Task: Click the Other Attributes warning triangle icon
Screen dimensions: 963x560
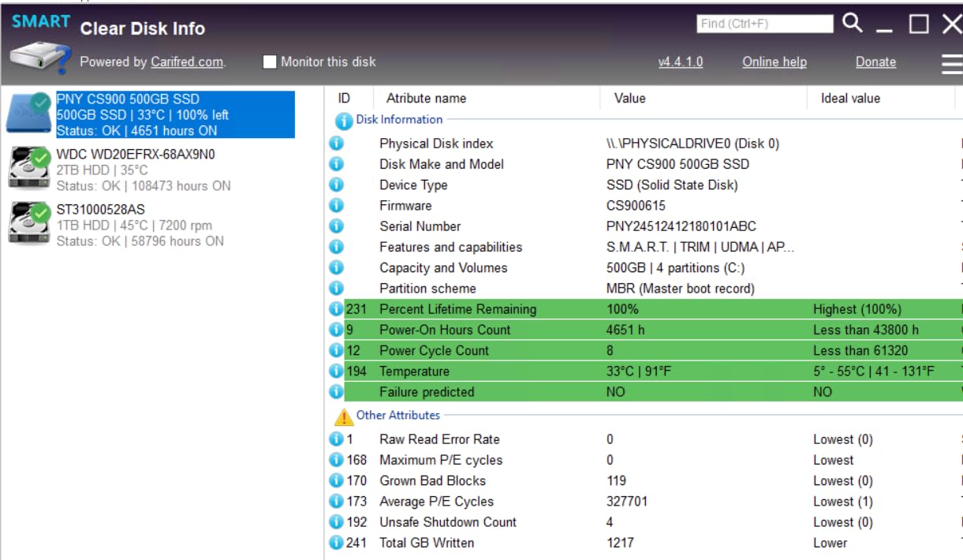Action: [x=344, y=416]
